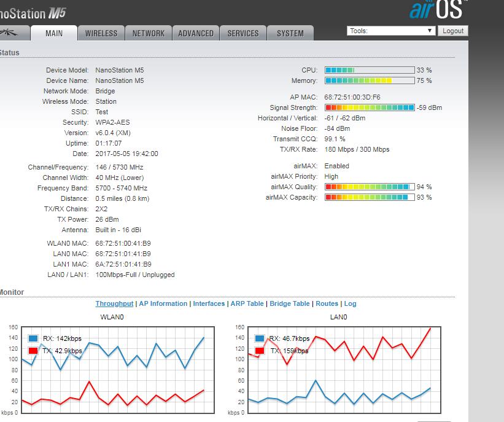
Task: Click the SSID value Test
Action: coord(101,112)
